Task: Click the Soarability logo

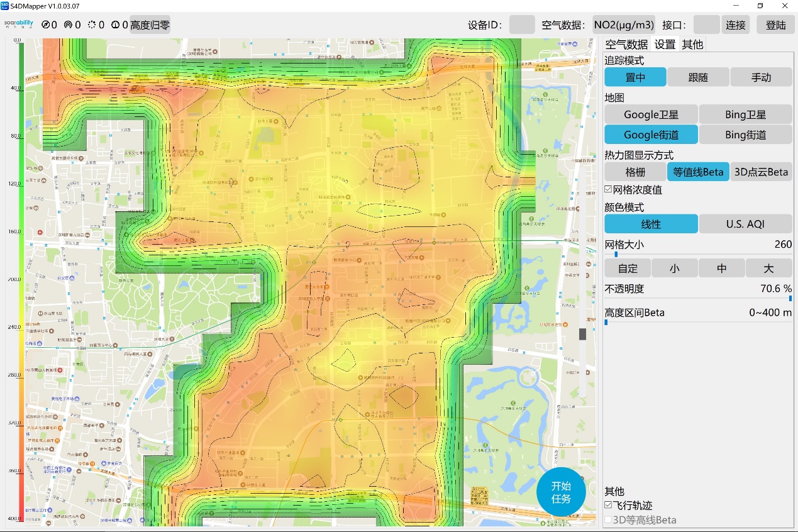Action: pos(18,24)
